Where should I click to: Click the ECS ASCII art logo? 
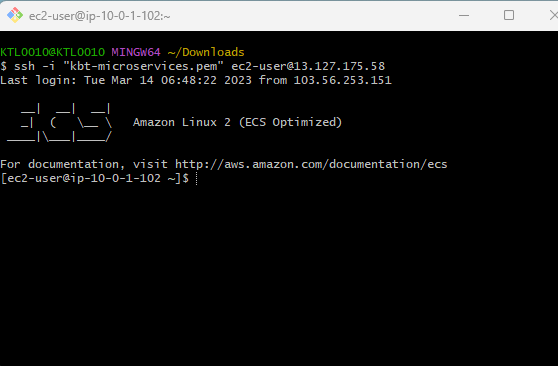pos(59,122)
